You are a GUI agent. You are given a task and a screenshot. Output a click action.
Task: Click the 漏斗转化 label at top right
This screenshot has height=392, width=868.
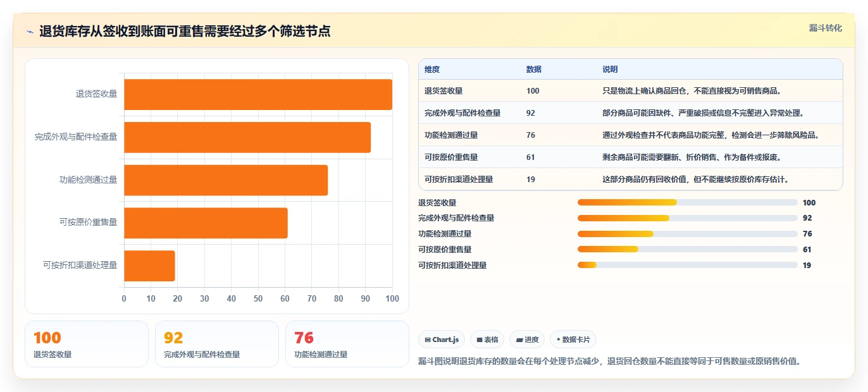pos(825,28)
